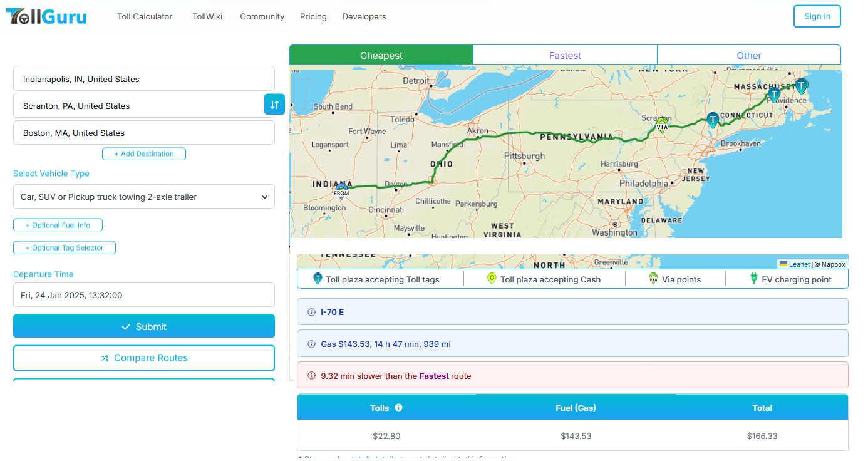Image resolution: width=868 pixels, height=461 pixels.
Task: Select the Other route tab
Action: coord(748,55)
